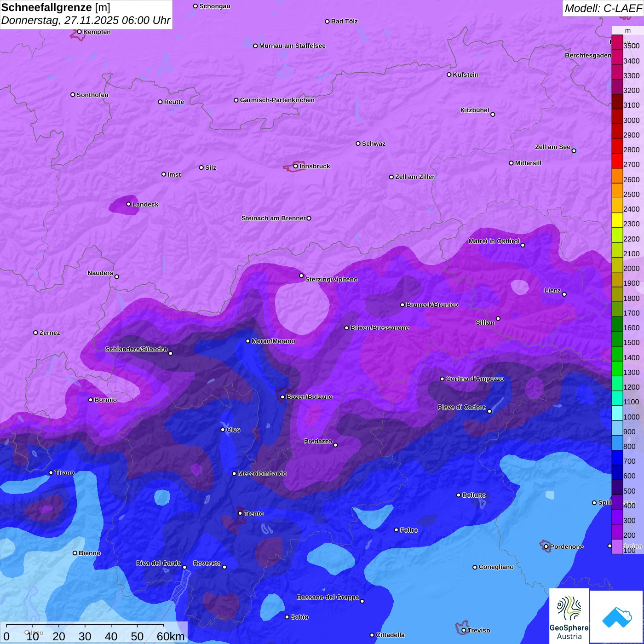Select the Zell am See marker dot
Screen dimensions: 644x644
click(x=574, y=150)
